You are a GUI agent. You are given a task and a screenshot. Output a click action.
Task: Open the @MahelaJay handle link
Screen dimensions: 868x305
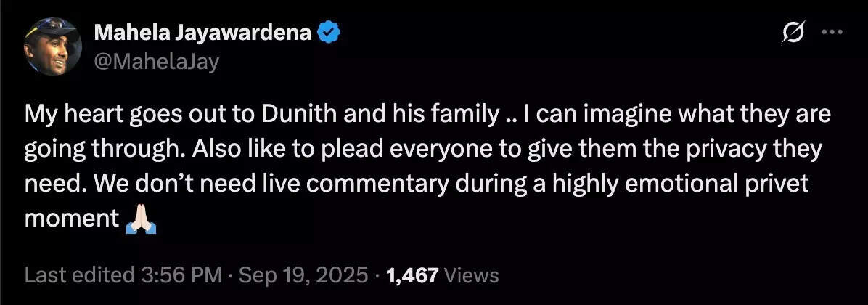coord(155,61)
